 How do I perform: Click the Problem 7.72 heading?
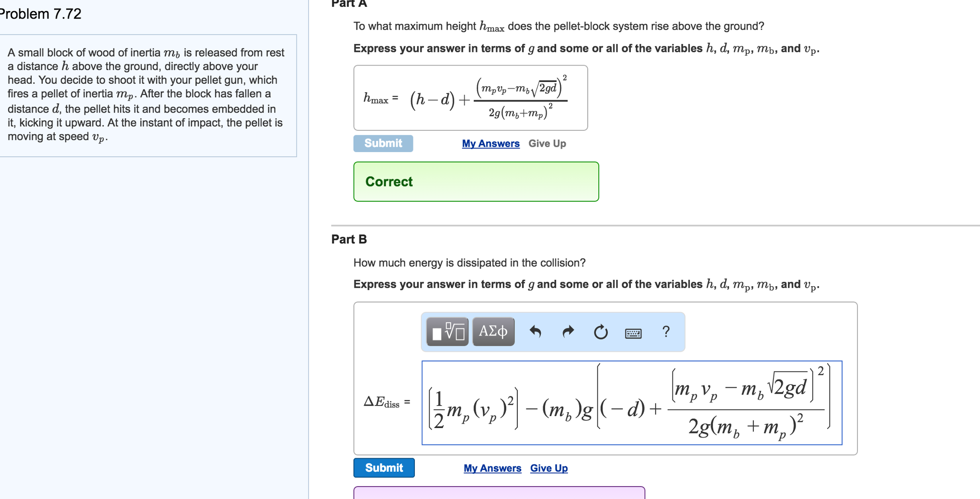tap(41, 13)
